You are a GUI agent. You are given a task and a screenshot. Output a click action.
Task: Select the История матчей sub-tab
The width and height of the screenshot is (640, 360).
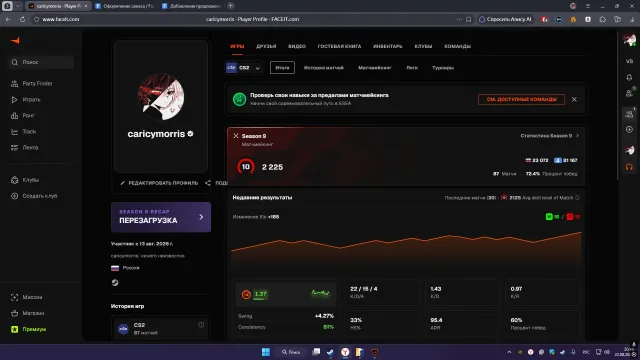(324, 68)
